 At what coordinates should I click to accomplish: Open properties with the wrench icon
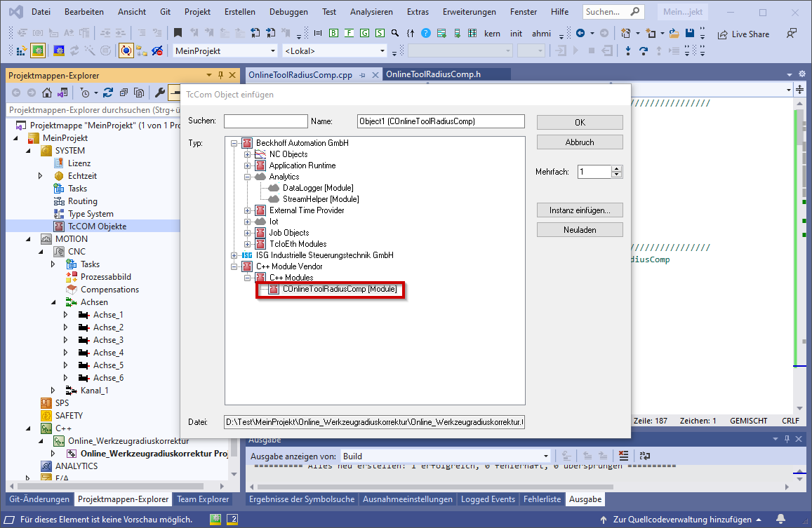pyautogui.click(x=159, y=93)
